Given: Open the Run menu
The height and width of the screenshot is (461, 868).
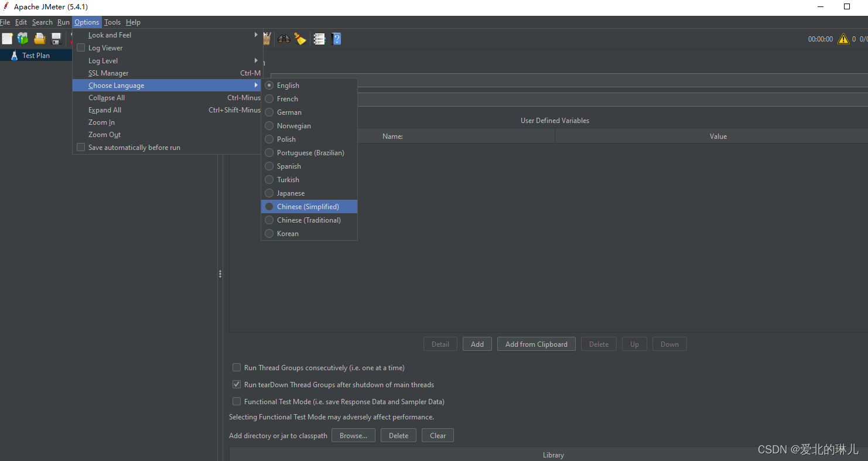Looking at the screenshot, I should (x=63, y=22).
